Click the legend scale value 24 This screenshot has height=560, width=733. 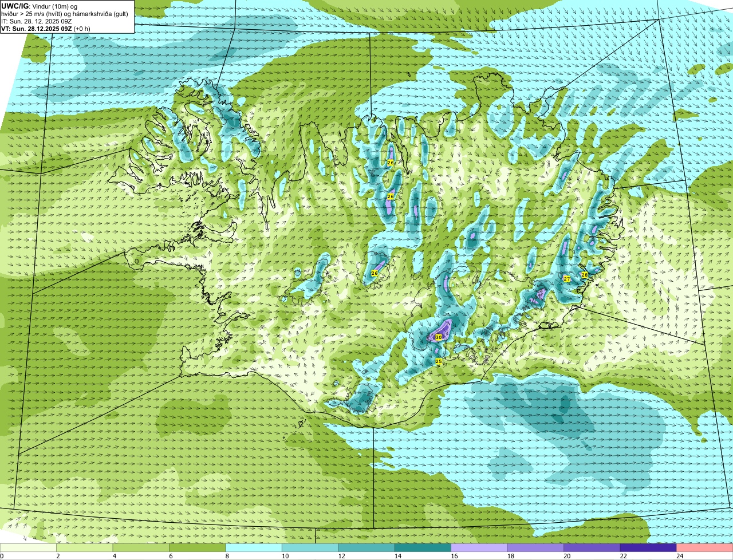pyautogui.click(x=679, y=556)
